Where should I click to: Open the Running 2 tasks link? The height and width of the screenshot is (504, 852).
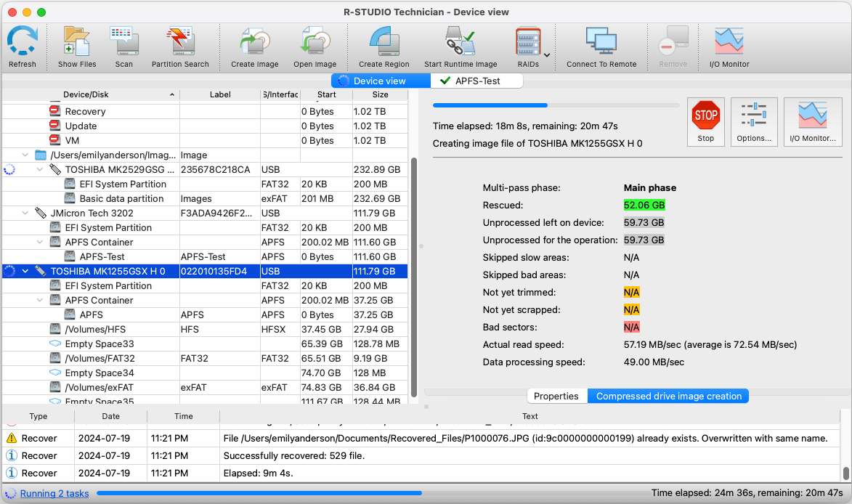tap(54, 493)
